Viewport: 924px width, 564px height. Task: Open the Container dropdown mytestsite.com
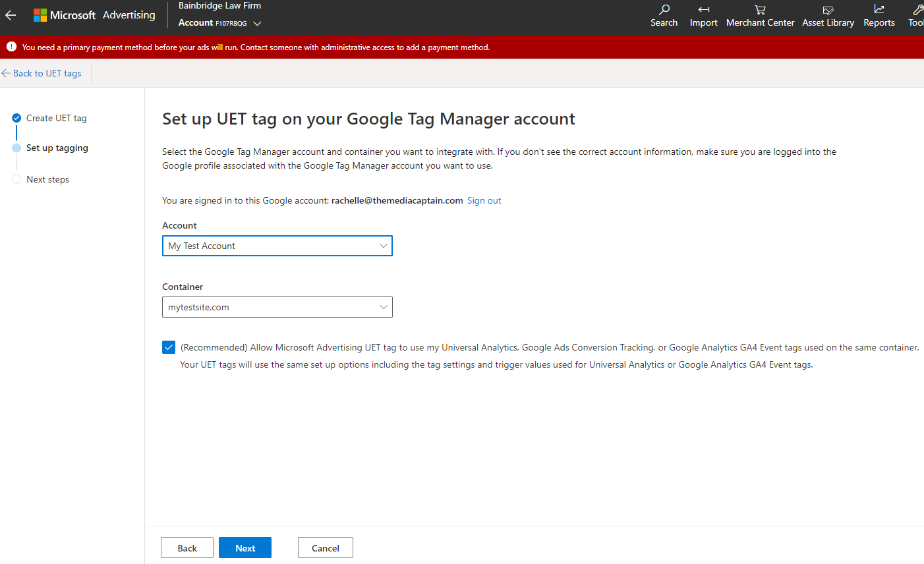(277, 307)
